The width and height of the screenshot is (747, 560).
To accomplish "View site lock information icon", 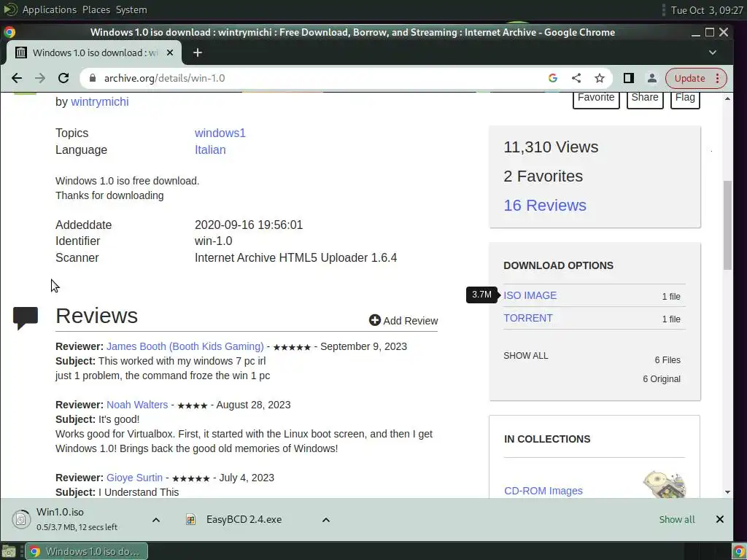I will 93,78.
